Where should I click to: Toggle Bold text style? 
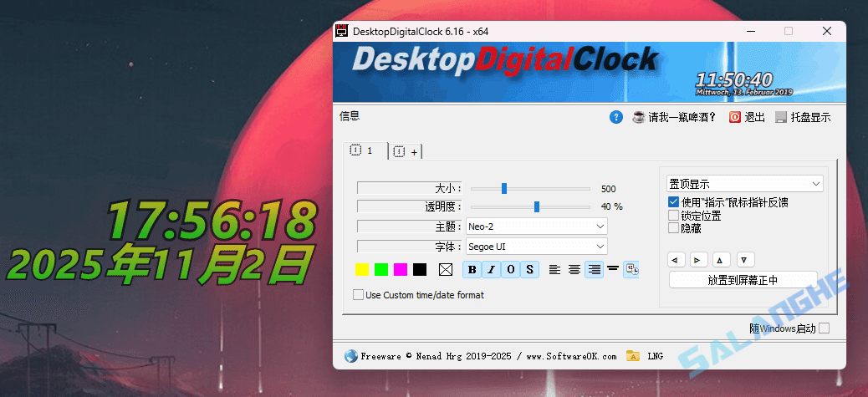click(472, 269)
